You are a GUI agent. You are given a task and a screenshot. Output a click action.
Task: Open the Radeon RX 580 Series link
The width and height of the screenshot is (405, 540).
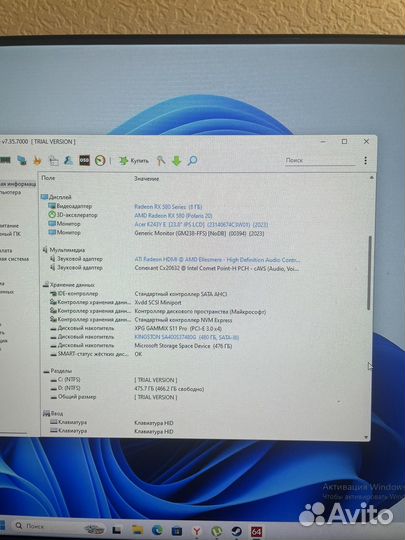[168, 207]
